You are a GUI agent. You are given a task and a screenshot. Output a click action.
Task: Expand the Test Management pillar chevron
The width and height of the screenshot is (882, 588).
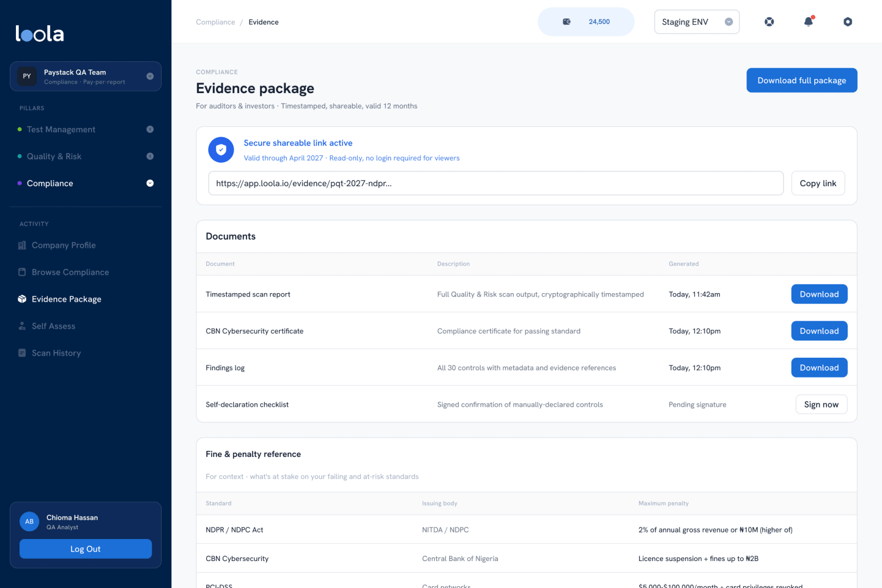(150, 130)
